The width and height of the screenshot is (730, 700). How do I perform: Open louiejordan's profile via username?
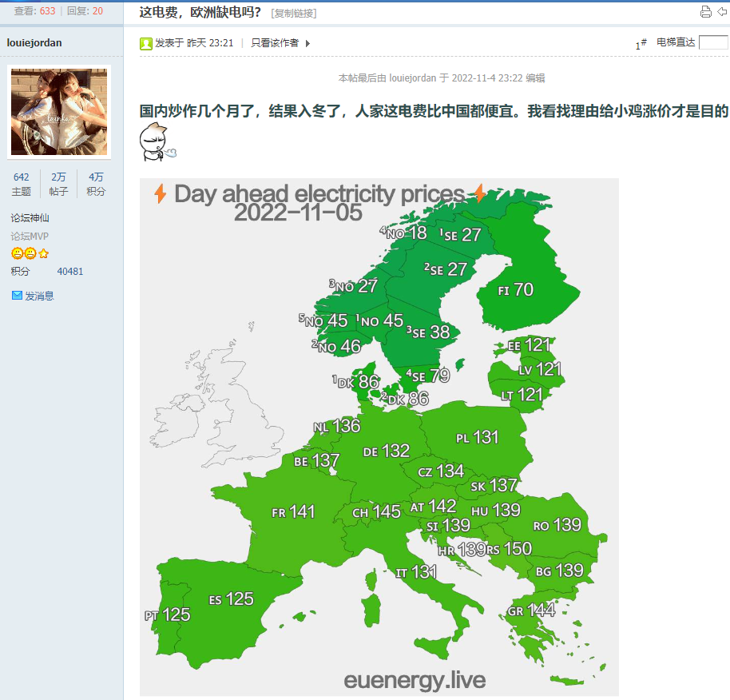tap(34, 42)
